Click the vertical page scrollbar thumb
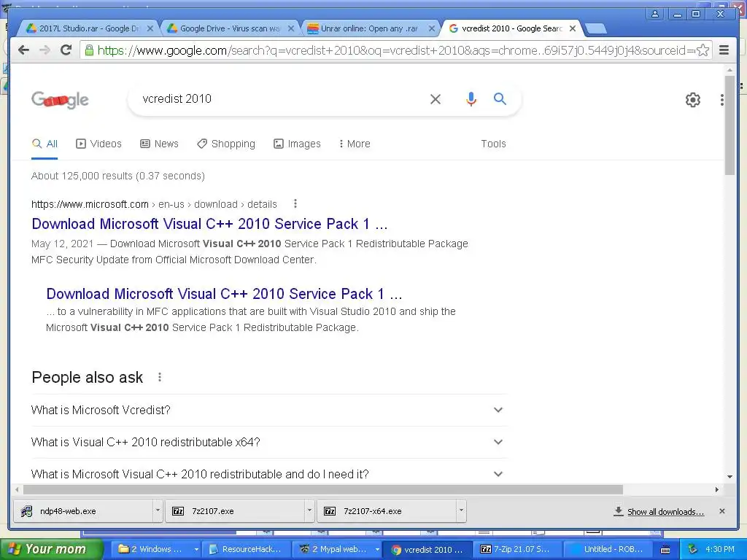The height and width of the screenshot is (560, 747). tap(729, 125)
